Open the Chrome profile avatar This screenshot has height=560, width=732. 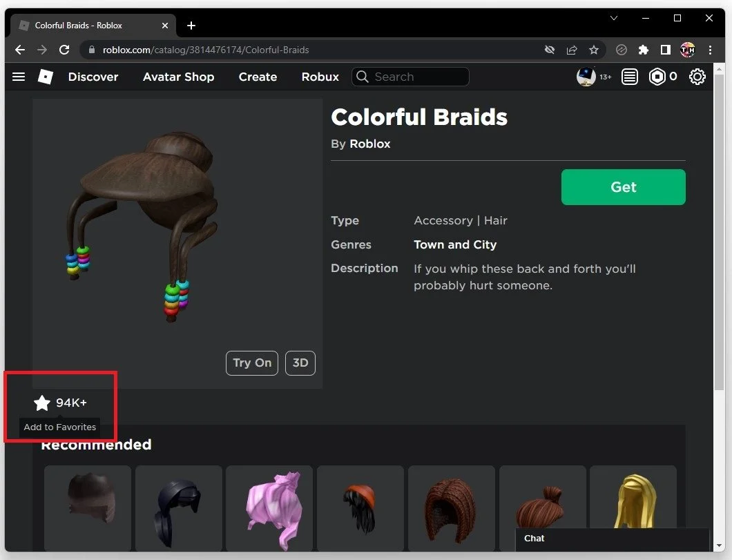[x=687, y=50]
